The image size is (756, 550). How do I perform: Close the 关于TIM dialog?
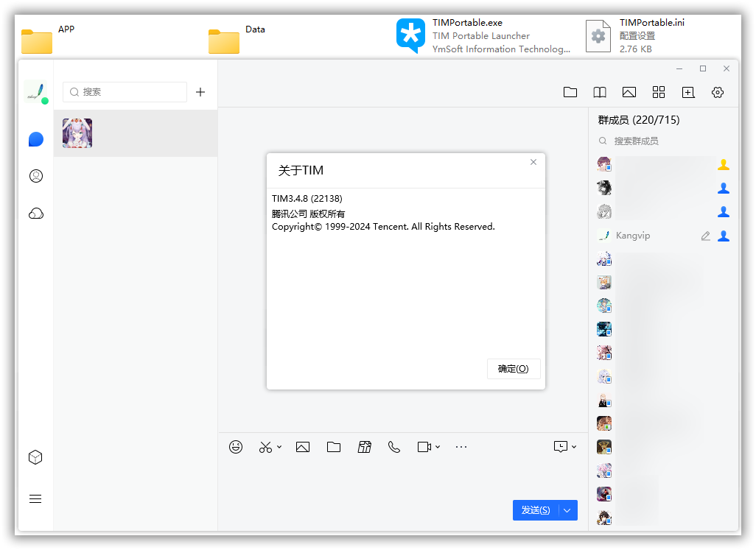point(533,162)
